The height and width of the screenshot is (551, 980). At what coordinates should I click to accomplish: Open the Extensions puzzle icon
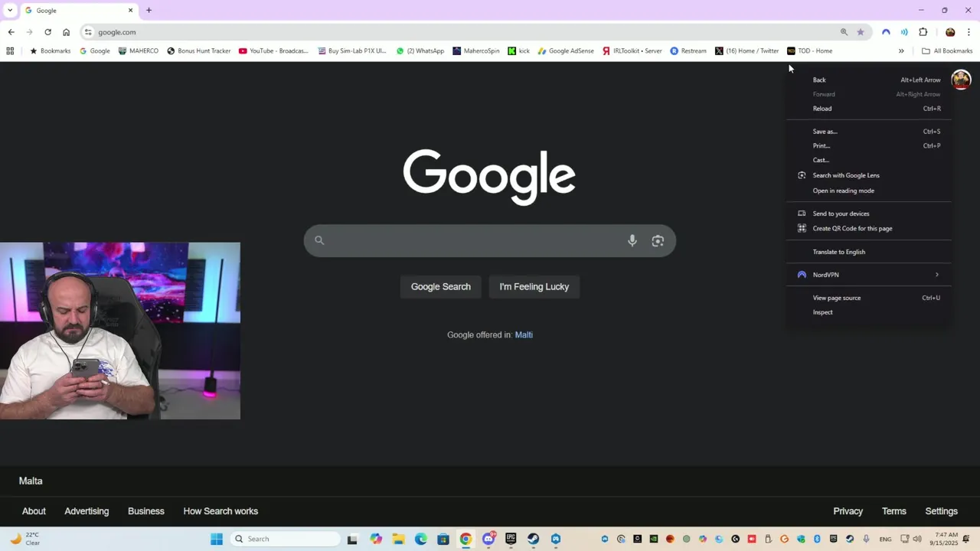tap(923, 32)
